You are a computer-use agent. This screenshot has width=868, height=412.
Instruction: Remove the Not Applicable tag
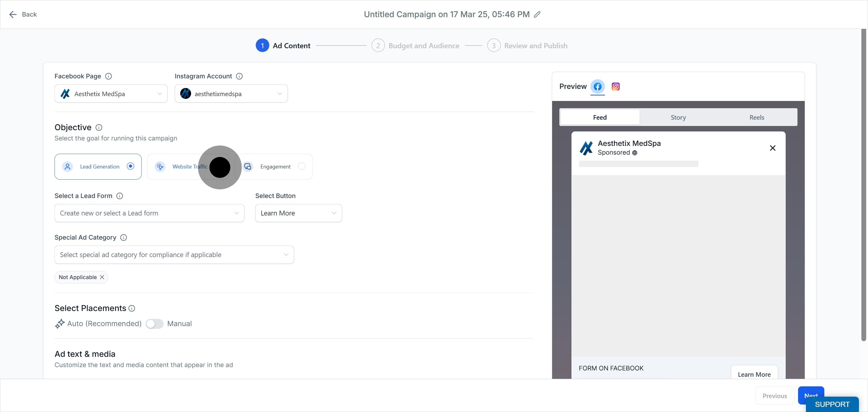click(102, 277)
